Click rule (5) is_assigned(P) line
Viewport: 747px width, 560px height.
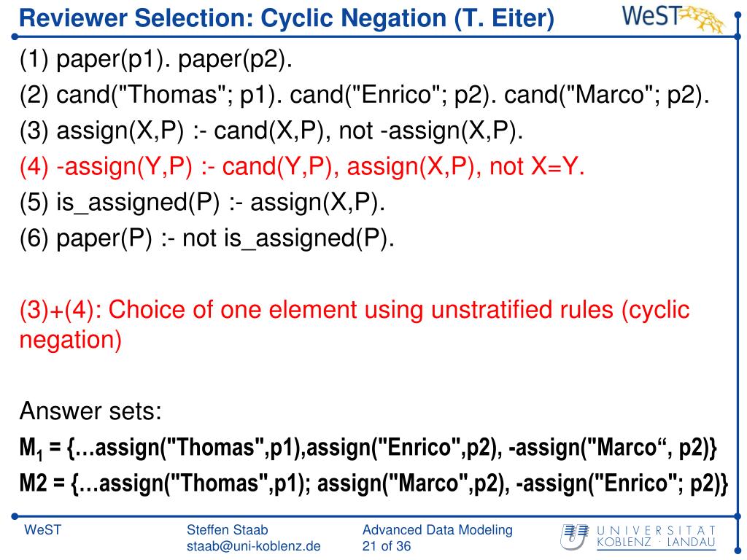[x=202, y=203]
